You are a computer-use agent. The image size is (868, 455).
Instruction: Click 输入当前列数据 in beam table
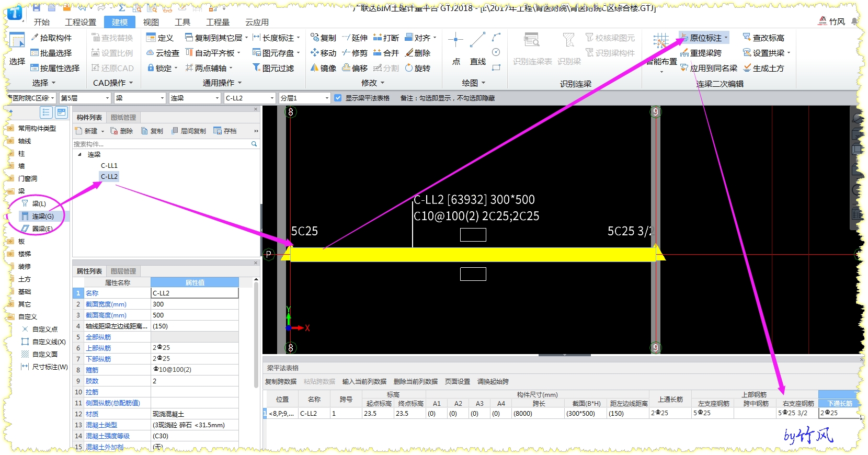(x=364, y=381)
